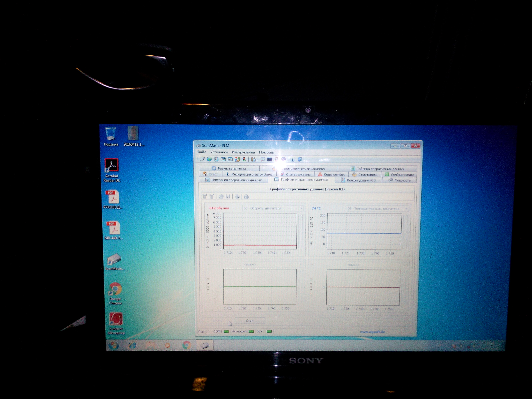
Task: Click the blue info icon in toolbar
Action: pyautogui.click(x=293, y=159)
